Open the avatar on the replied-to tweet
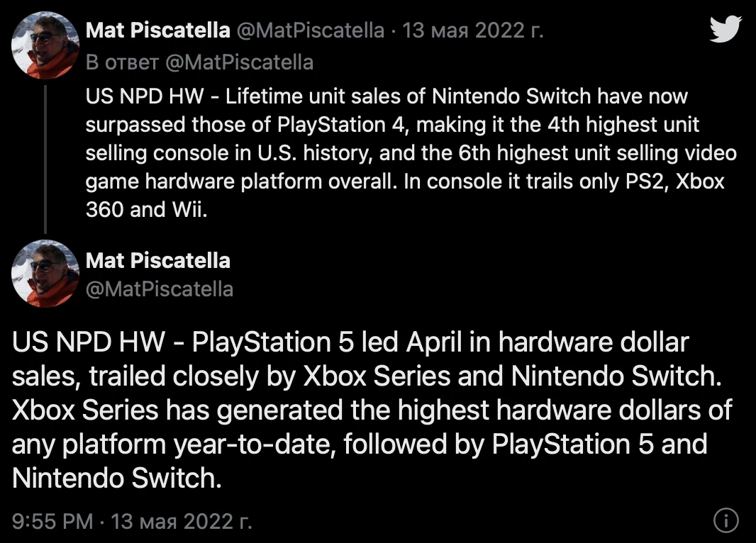This screenshot has width=756, height=543. pos(45,45)
